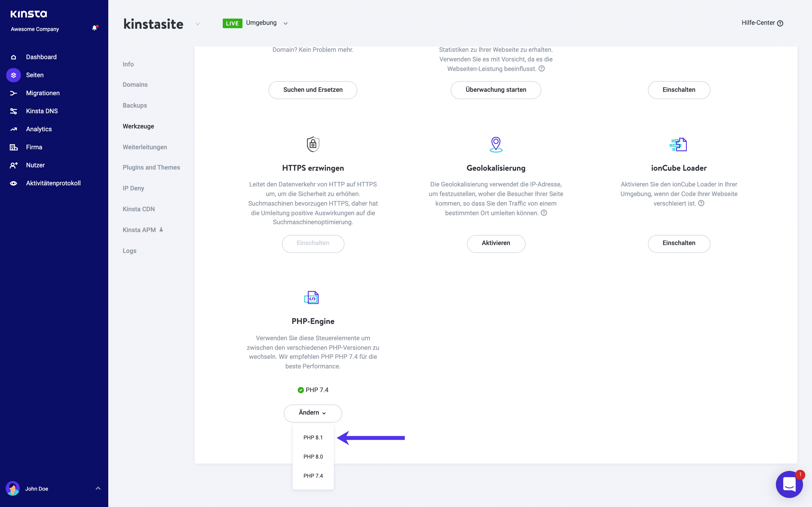Click the Suchen und Ersetzen button

coord(312,90)
